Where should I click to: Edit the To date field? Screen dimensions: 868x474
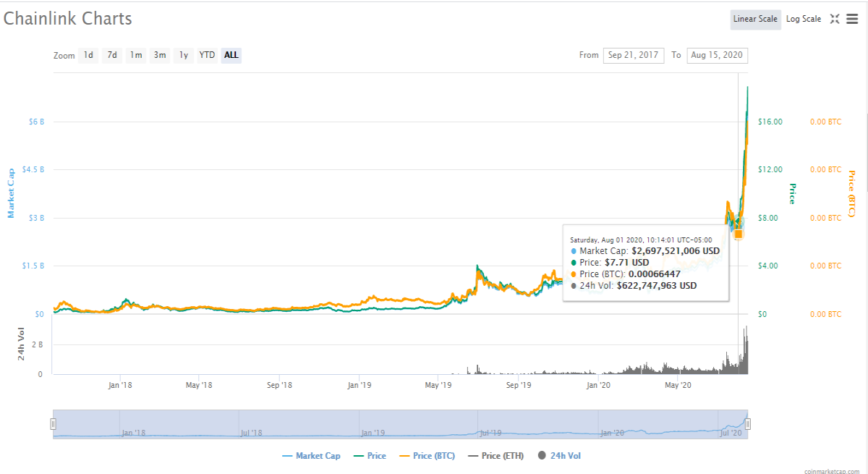(x=718, y=55)
